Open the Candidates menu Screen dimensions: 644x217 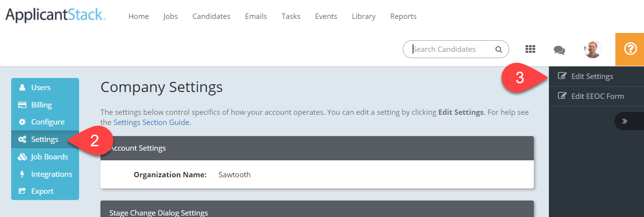point(211,16)
